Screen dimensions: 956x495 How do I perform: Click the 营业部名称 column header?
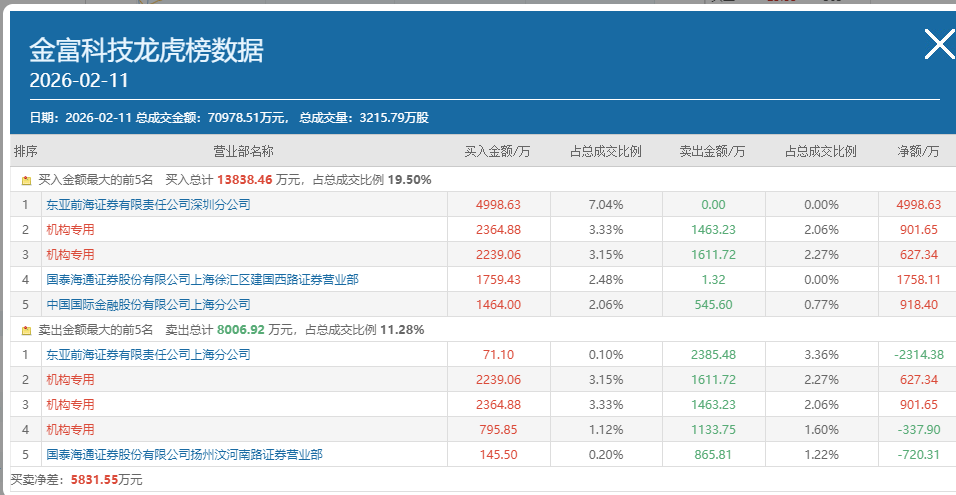point(243,151)
